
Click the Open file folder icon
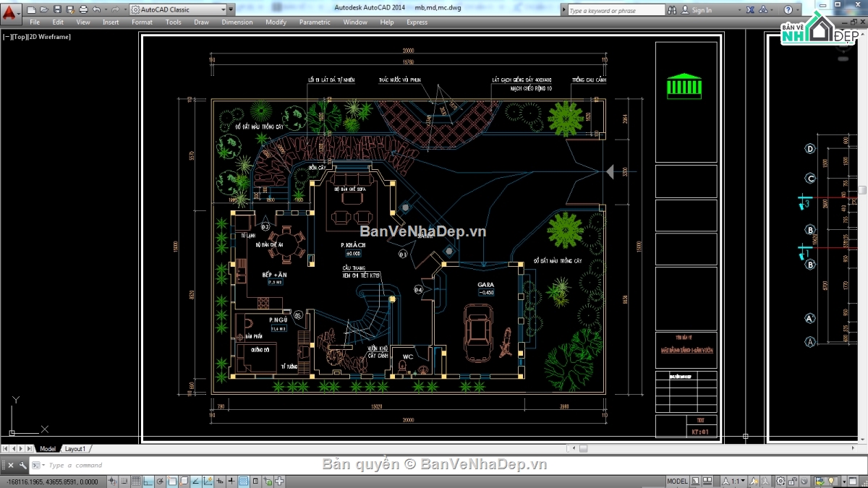click(x=45, y=10)
